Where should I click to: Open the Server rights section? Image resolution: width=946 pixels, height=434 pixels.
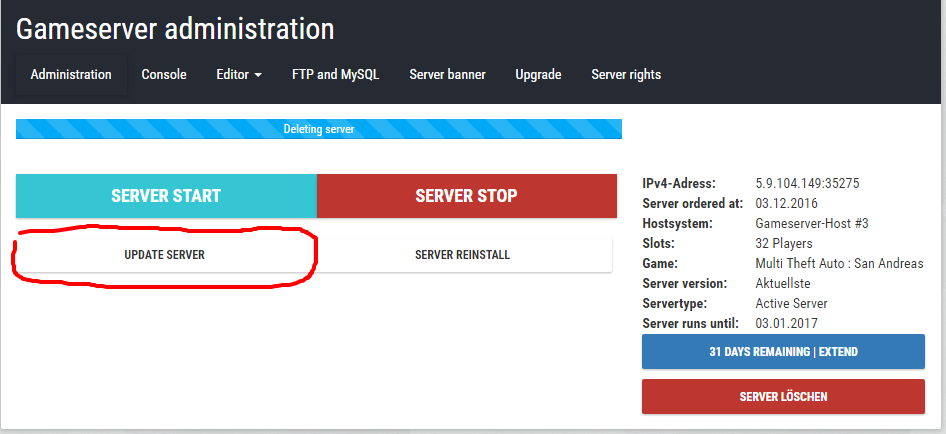[626, 75]
